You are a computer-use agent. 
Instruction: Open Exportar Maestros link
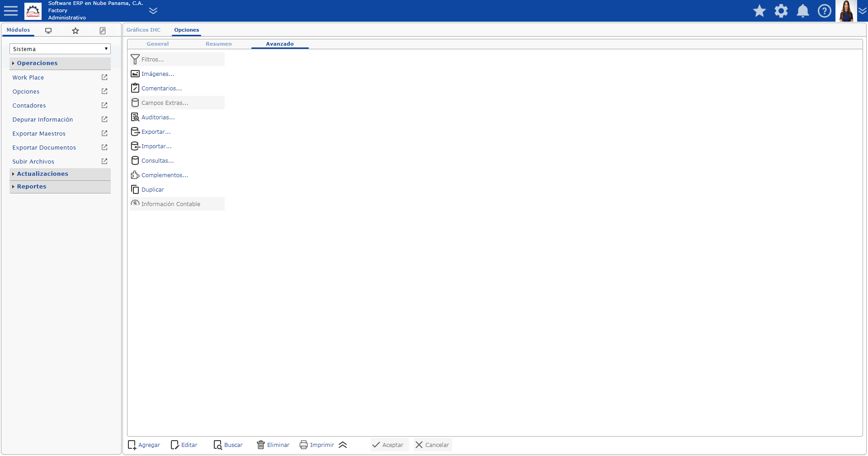click(x=39, y=134)
